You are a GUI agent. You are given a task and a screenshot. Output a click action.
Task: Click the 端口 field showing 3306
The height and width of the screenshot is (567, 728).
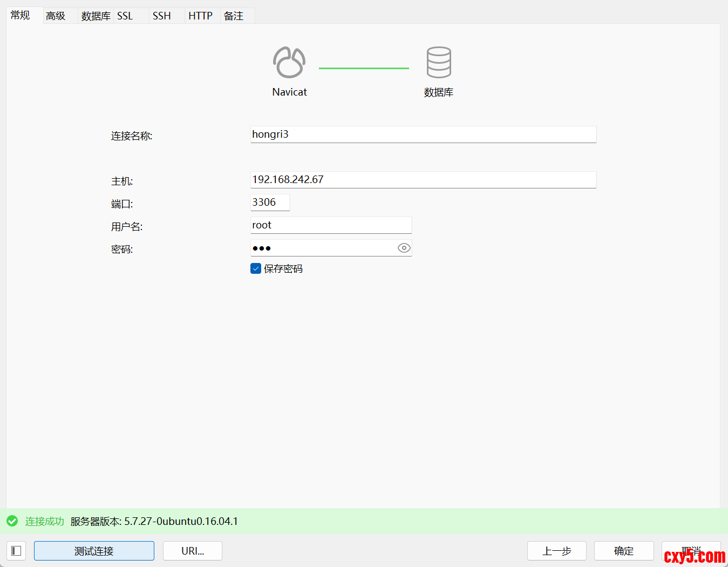click(x=270, y=202)
